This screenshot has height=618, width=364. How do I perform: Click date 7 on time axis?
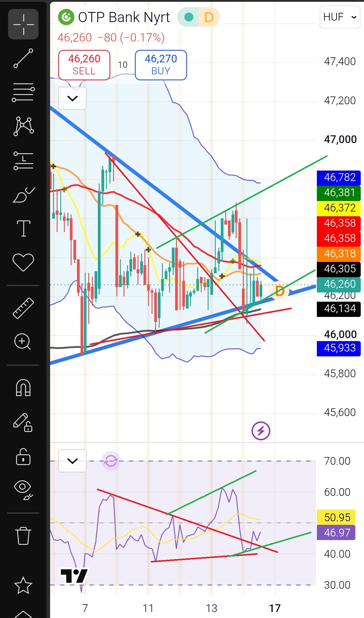coord(85,608)
